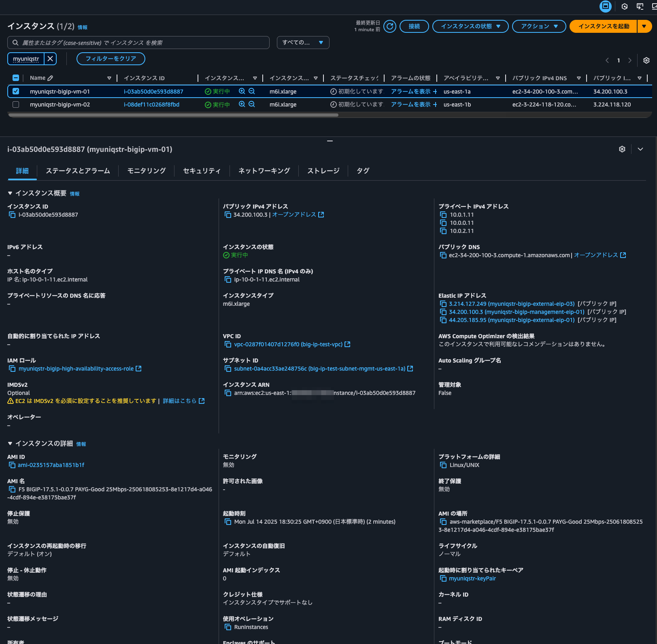
Task: Collapse インスタンスの詳細 section
Action: pos(10,444)
